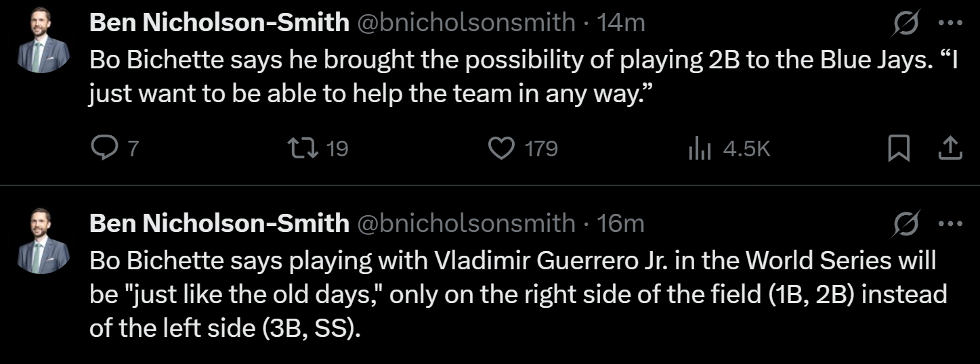Like the tweet with 179 likes
Screen dimensions: 980x364
(502, 149)
